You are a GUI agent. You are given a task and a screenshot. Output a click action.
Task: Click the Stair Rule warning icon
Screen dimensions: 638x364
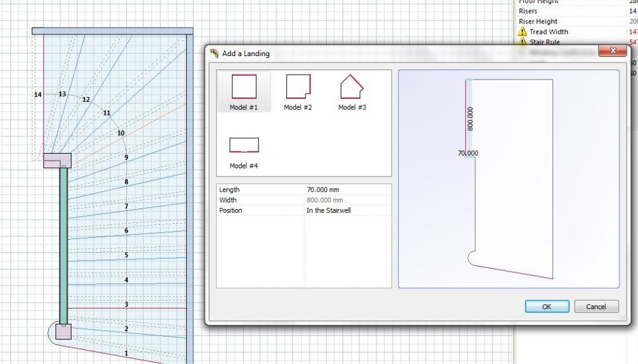(522, 42)
